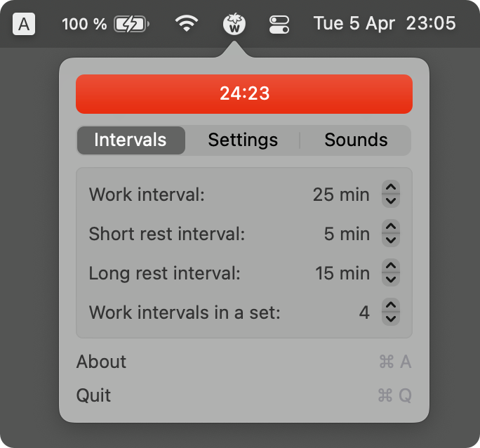
Task: Increase the Long rest interval
Action: pos(392,267)
